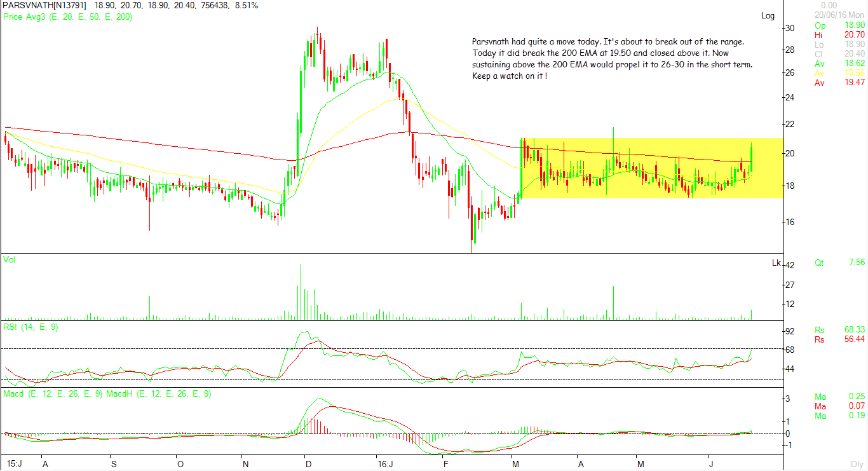868x471 pixels.
Task: Click the Lk volume unit label
Action: 776,263
